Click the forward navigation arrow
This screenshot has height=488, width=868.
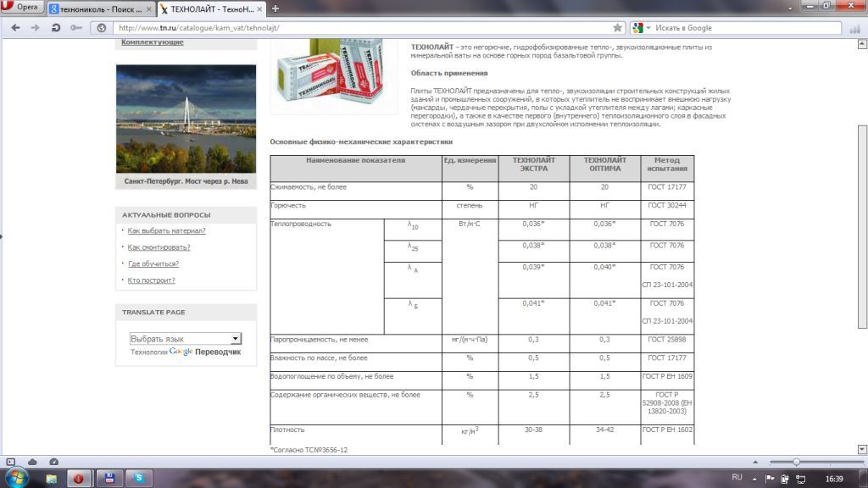click(x=35, y=27)
